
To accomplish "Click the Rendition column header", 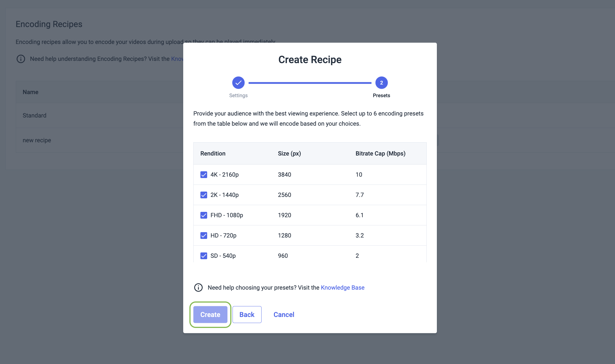I will point(213,154).
